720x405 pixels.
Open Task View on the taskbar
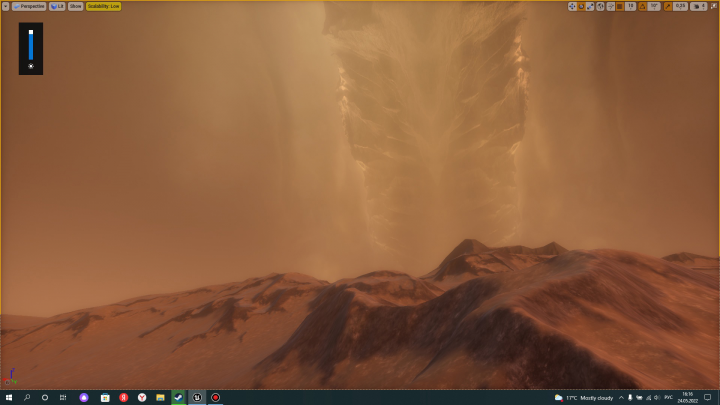point(63,398)
